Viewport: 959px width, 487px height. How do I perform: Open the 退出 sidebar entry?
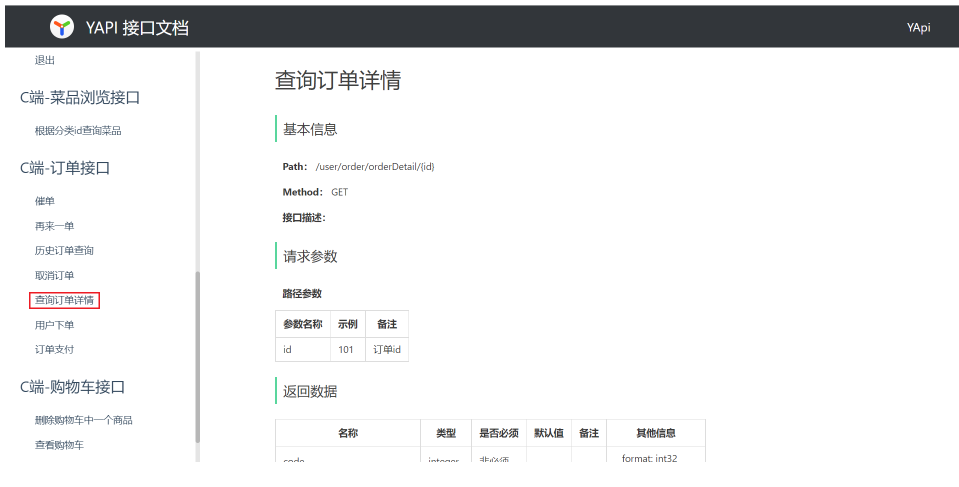click(x=45, y=60)
